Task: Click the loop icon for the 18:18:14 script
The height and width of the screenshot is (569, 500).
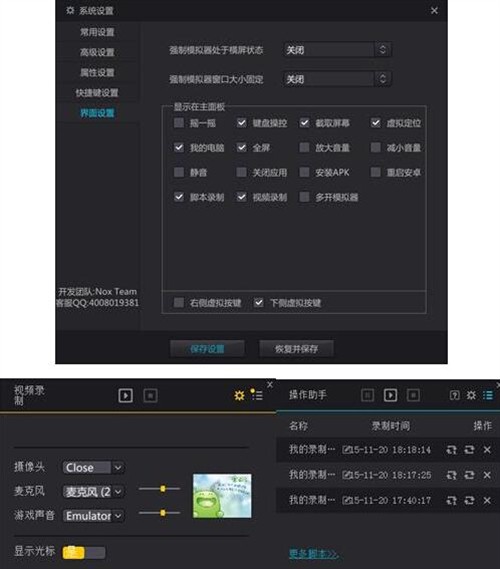Action: [469, 450]
